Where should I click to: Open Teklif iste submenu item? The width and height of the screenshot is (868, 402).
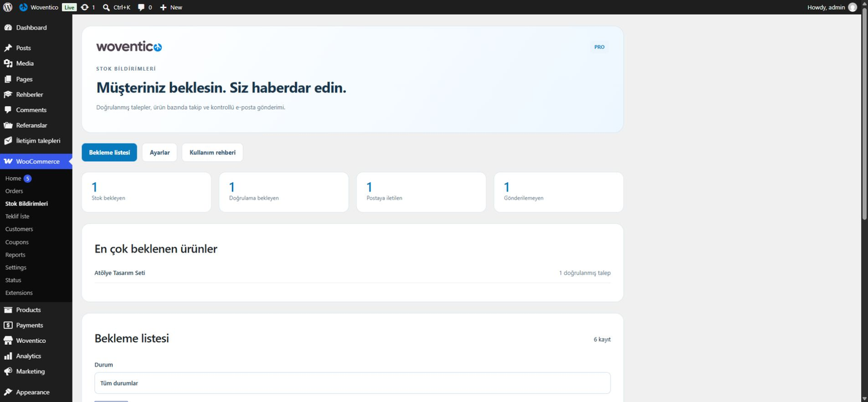coord(17,217)
